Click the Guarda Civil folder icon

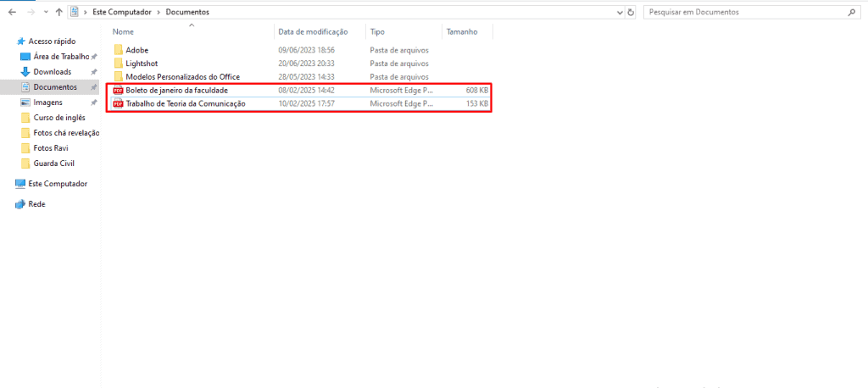[x=25, y=164]
